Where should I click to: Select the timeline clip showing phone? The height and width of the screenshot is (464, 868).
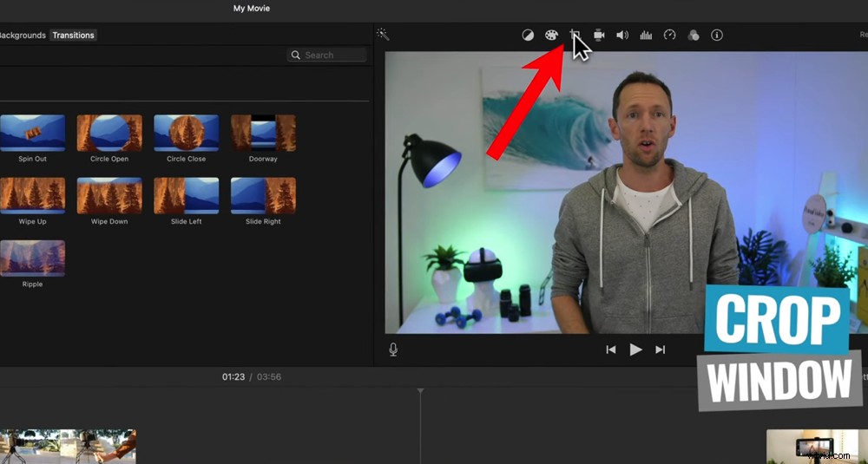point(817,447)
